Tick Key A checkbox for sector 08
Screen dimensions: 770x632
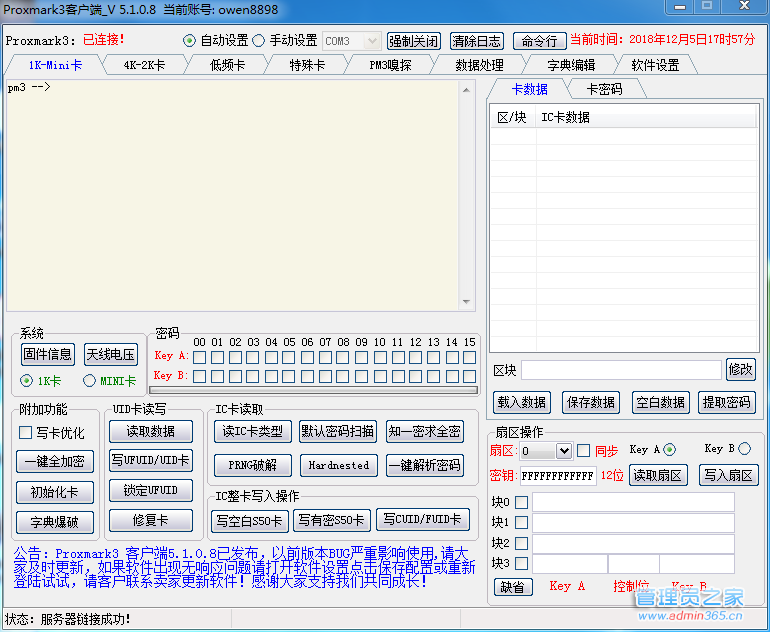tap(343, 357)
